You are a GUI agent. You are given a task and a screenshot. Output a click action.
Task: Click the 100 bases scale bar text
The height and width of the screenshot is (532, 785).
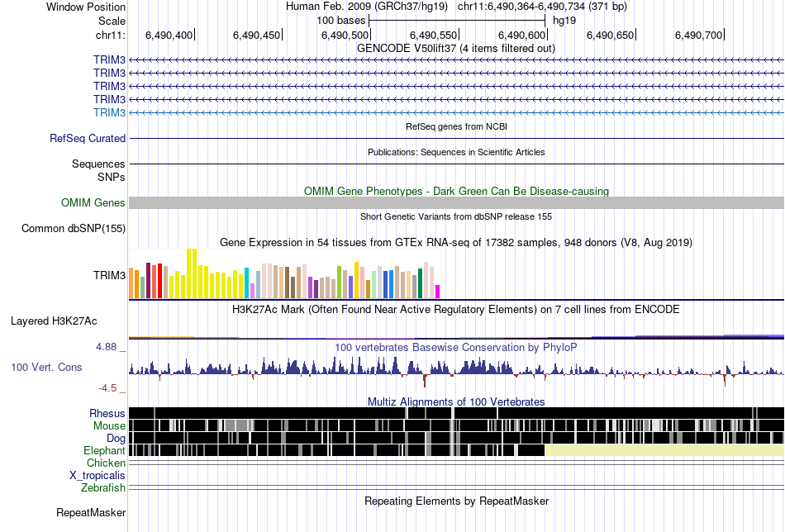[340, 21]
